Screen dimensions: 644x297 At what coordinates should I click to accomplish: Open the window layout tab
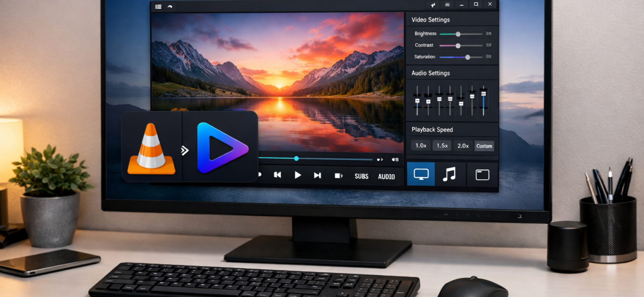[x=482, y=174]
